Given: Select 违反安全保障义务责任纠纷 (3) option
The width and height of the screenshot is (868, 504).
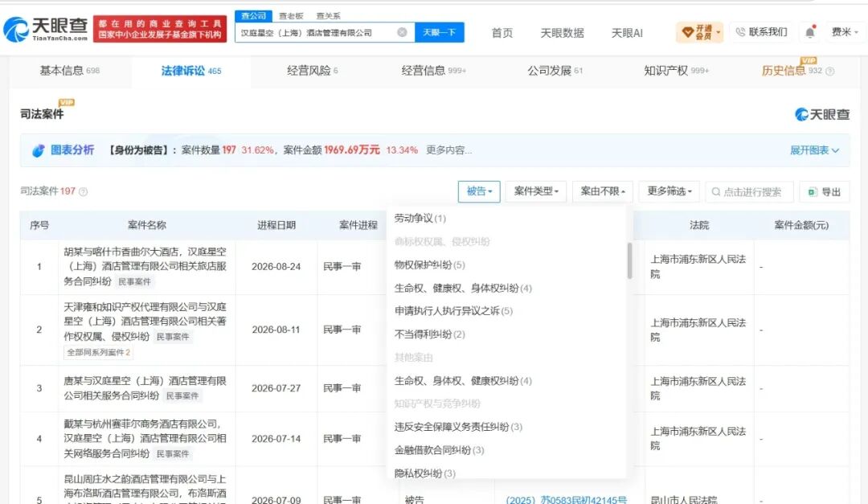Looking at the screenshot, I should click(x=458, y=427).
